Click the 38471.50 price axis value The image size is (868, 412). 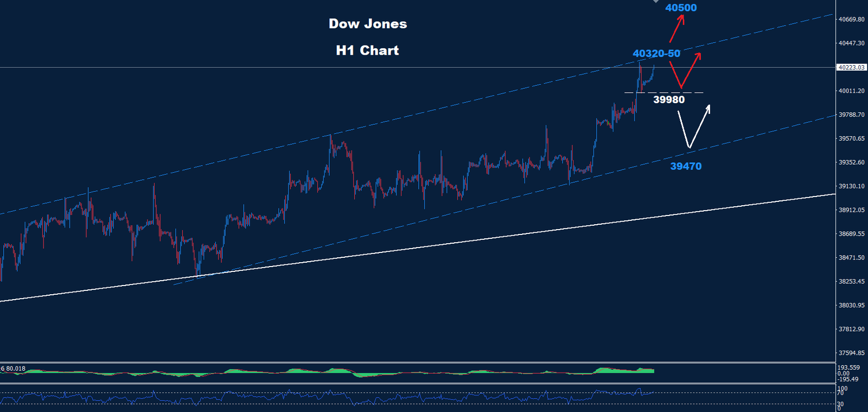click(851, 258)
